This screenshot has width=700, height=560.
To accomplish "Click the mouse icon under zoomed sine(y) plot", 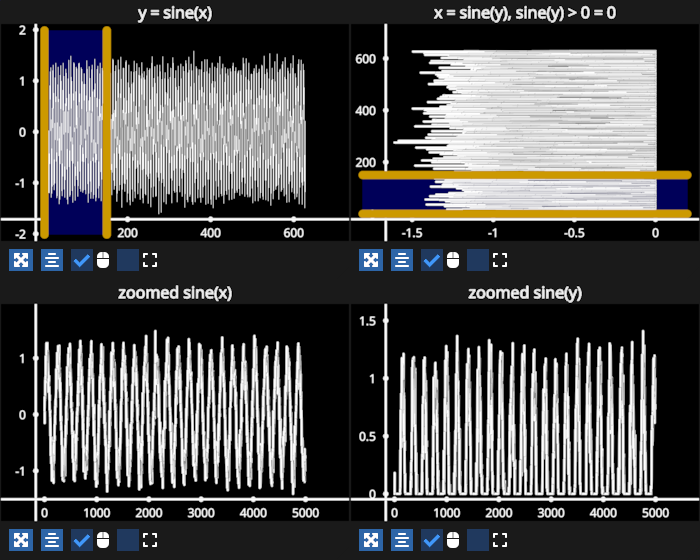I will [x=453, y=540].
